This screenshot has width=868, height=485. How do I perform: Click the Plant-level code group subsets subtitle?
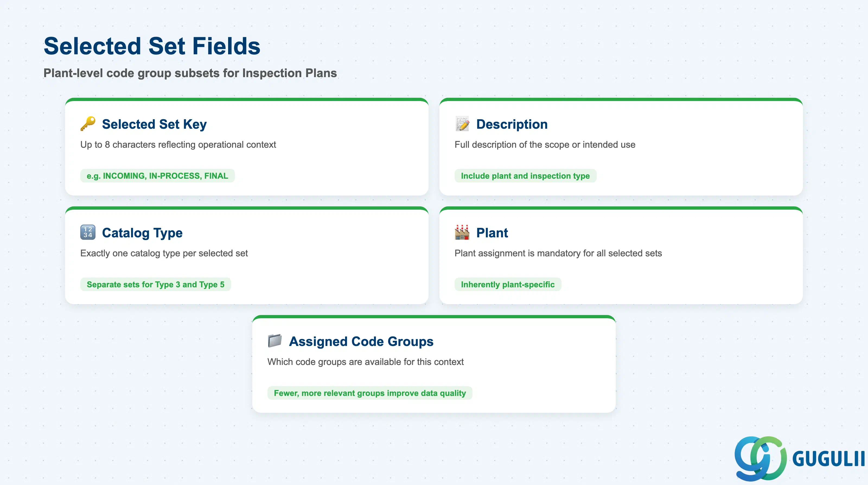click(190, 73)
